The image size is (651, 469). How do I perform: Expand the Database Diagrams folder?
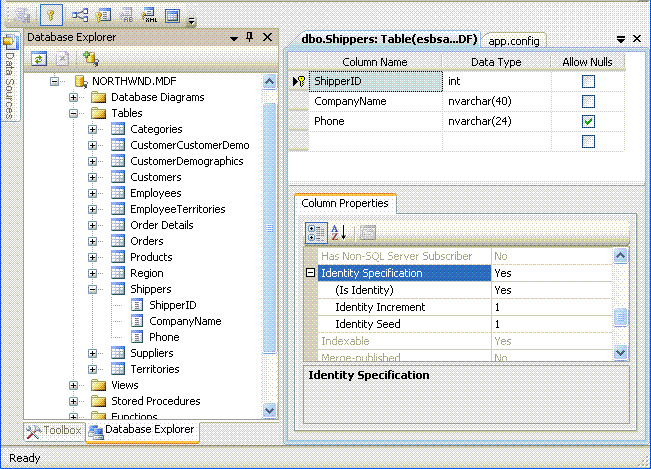pyautogui.click(x=73, y=98)
